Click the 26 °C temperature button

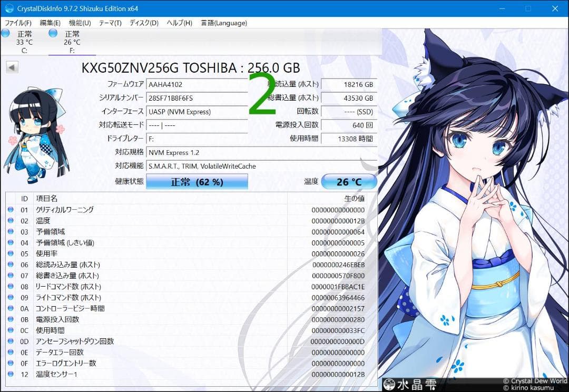click(x=349, y=181)
